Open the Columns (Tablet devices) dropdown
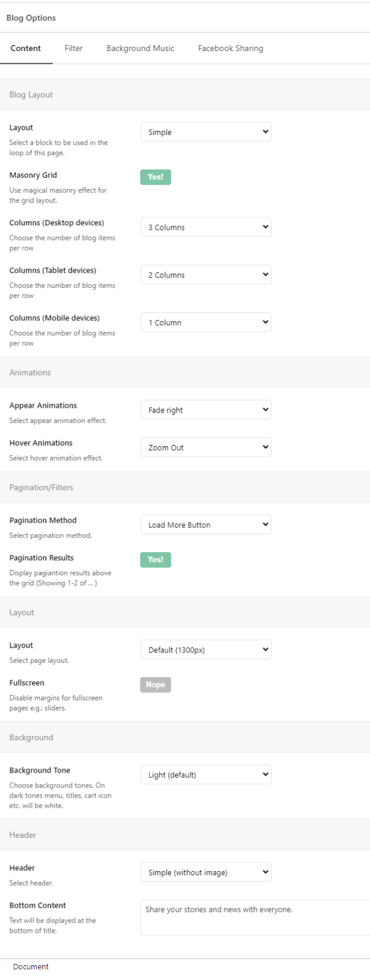The width and height of the screenshot is (370, 980). [x=206, y=275]
